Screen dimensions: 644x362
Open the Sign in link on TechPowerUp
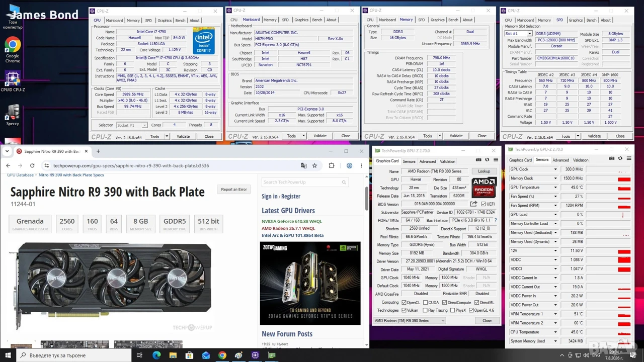270,197
